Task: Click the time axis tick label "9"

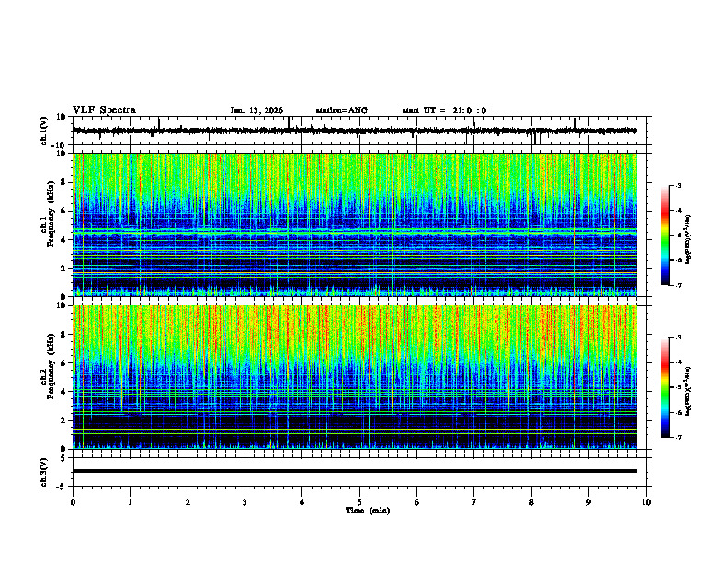Action: [588, 502]
